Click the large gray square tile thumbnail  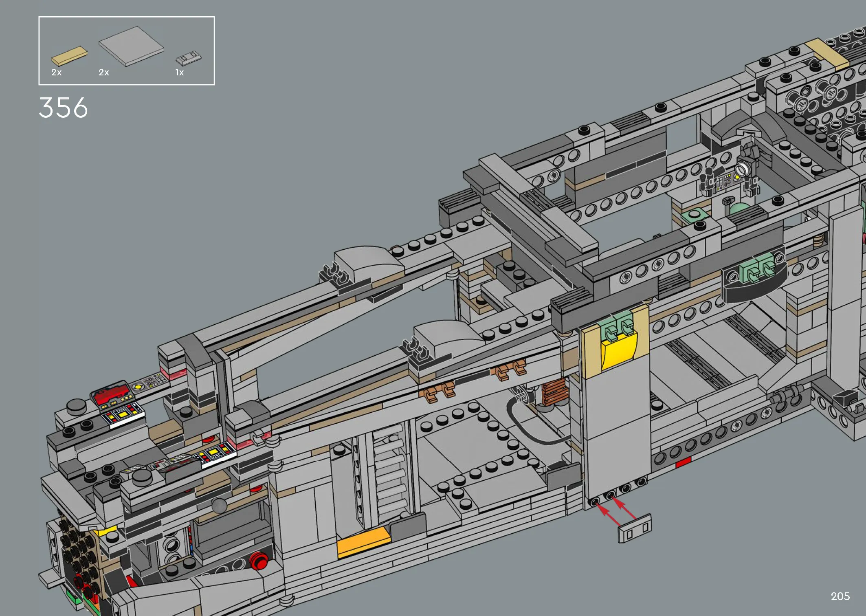pyautogui.click(x=131, y=46)
